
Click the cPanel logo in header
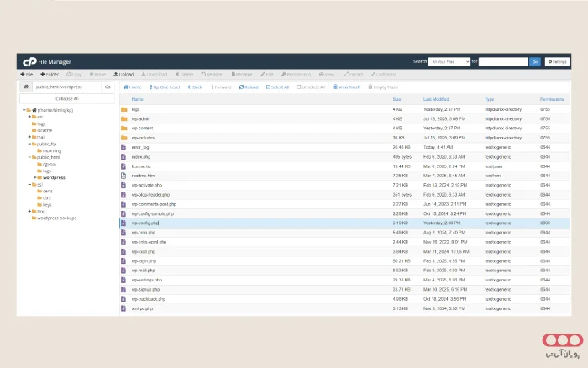coord(29,61)
